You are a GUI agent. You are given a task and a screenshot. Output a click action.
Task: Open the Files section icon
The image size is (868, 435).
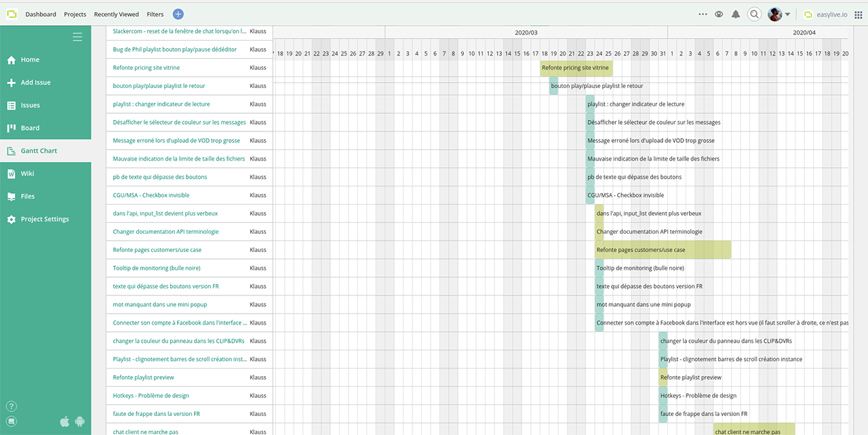(12, 196)
